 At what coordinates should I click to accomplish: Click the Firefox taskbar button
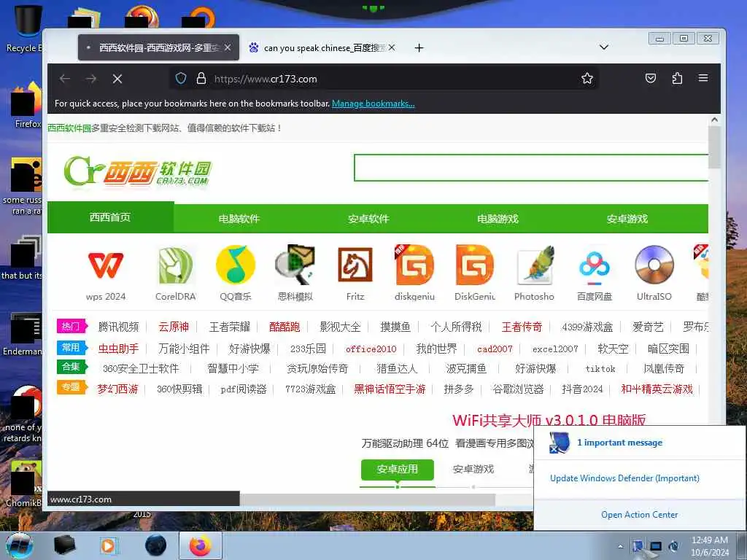200,545
